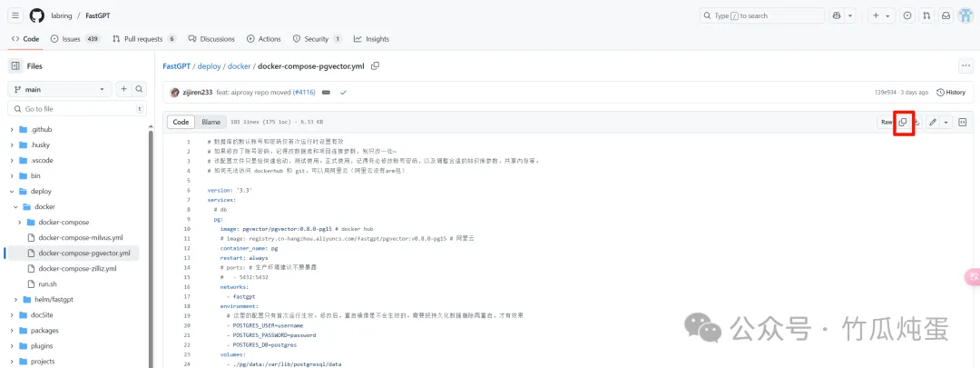Image resolution: width=980 pixels, height=368 pixels.
Task: Switch to the Discussions tab
Action: (211, 39)
